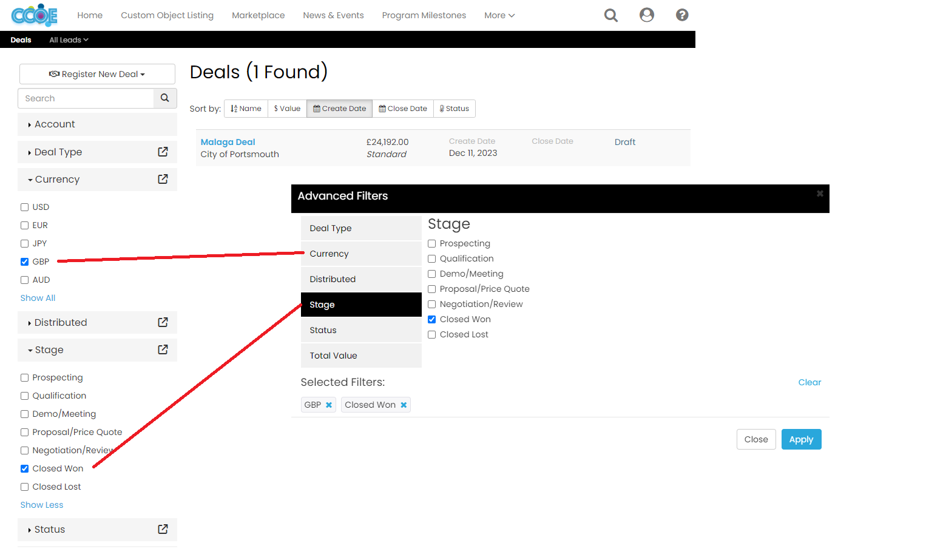This screenshot has height=560, width=926.
Task: Sort deals by Status
Action: (455, 109)
